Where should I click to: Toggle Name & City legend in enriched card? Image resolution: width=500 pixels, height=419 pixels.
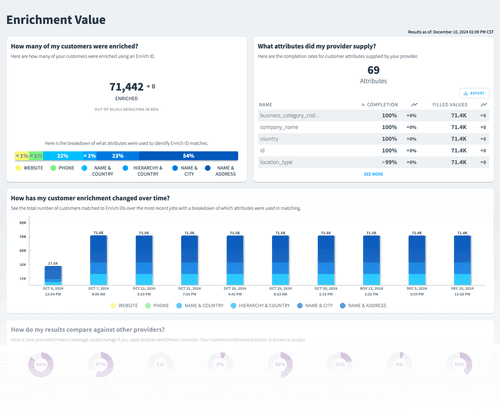185,171
